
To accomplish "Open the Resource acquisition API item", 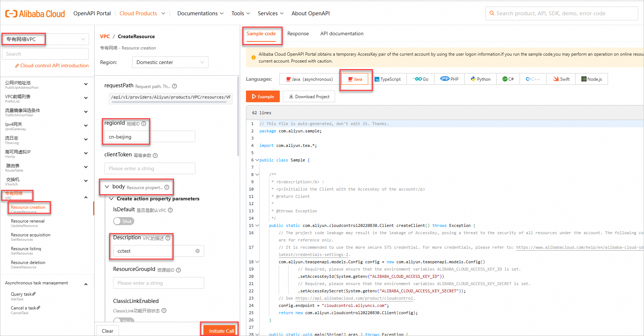I will (x=31, y=237).
